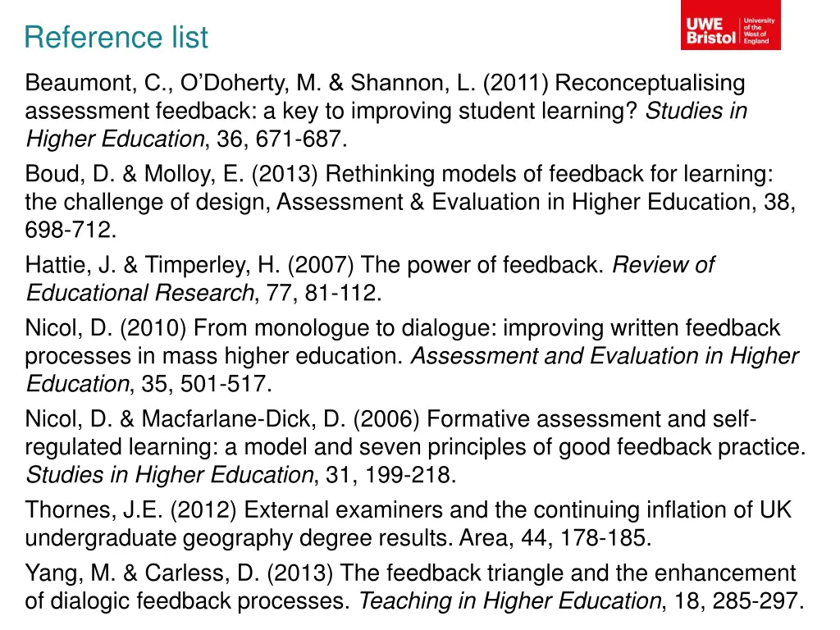Click the italic Studies in Higher Education title in the Beaumont entry

tap(386, 125)
